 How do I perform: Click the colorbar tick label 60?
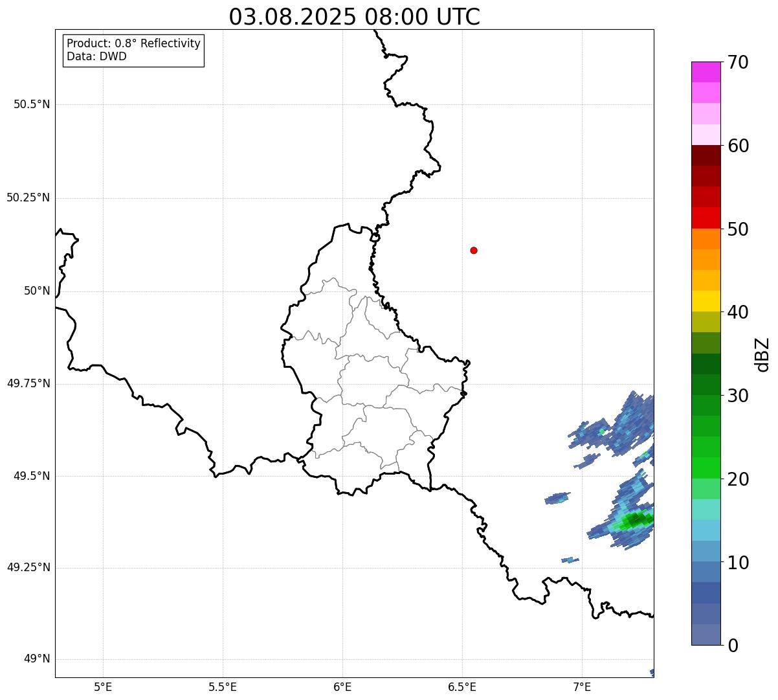[x=738, y=146]
